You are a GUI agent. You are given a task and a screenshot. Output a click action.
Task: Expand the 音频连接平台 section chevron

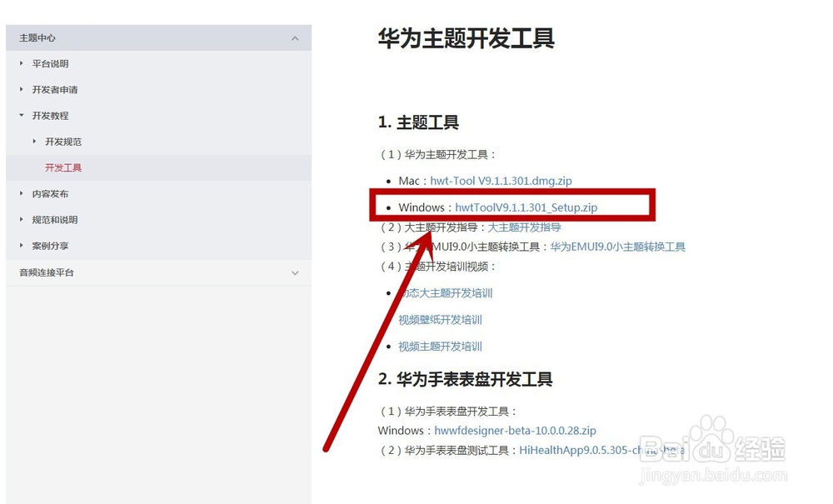pos(295,273)
